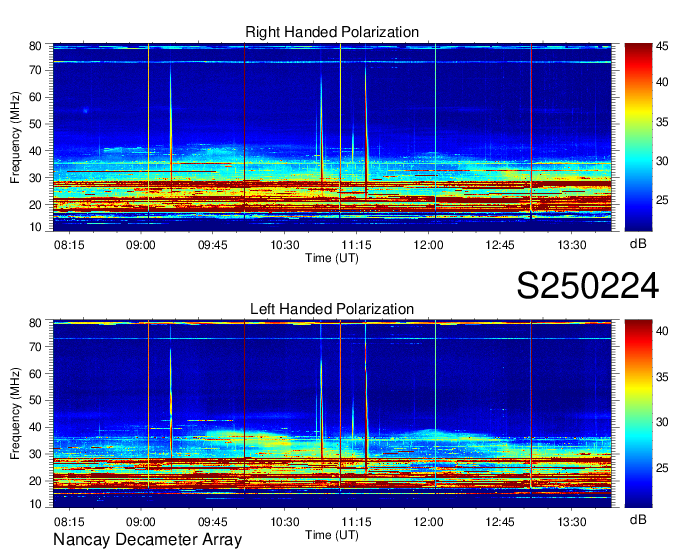This screenshot has width=680, height=552.
Task: Select the S250224 observation label
Action: tap(588, 286)
